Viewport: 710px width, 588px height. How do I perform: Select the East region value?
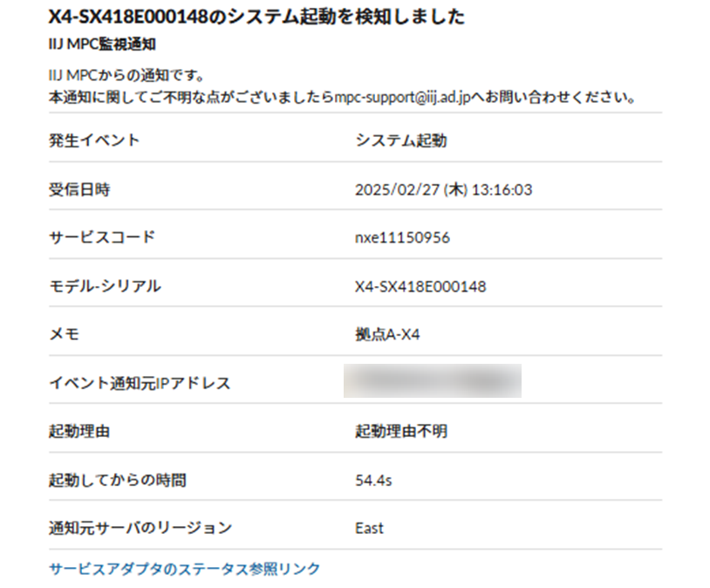click(x=370, y=528)
